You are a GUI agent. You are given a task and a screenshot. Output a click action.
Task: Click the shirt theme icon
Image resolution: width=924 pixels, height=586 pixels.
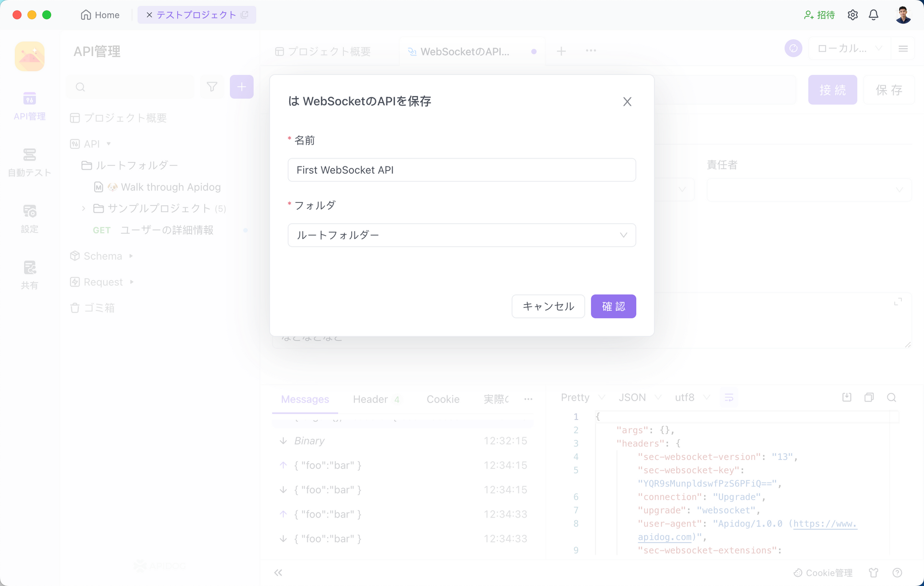point(873,573)
